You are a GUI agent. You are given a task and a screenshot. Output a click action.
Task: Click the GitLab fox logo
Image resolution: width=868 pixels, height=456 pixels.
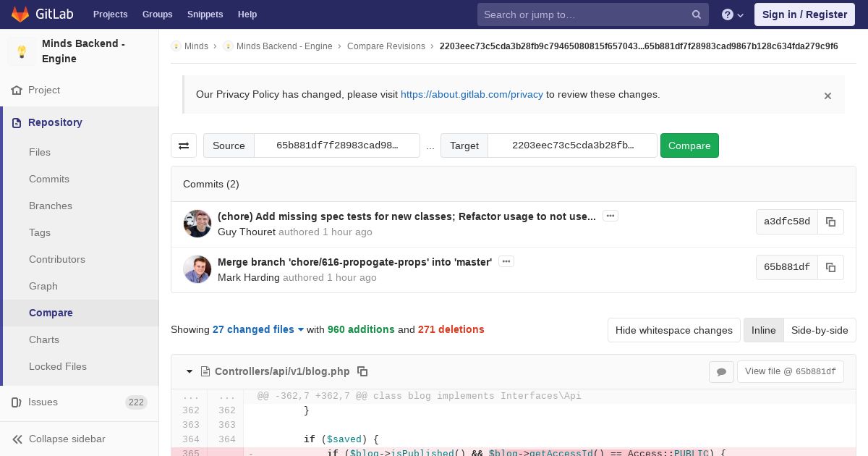[x=20, y=14]
